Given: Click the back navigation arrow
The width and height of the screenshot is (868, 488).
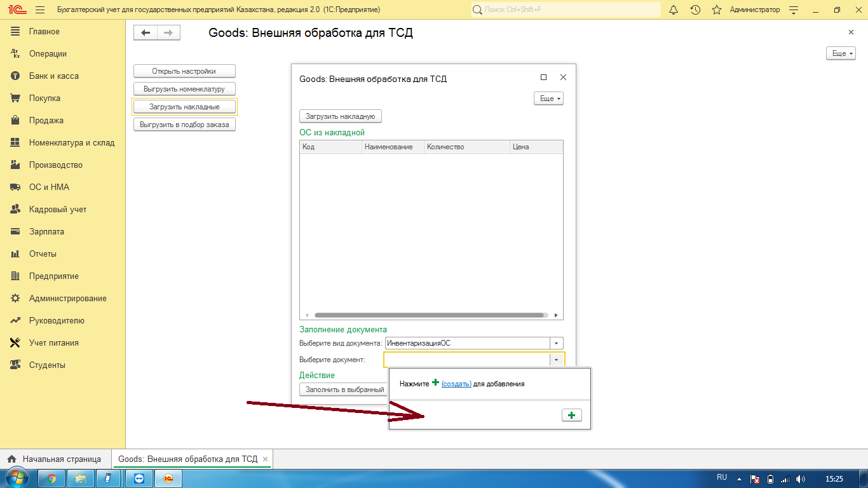Looking at the screenshot, I should coord(146,33).
